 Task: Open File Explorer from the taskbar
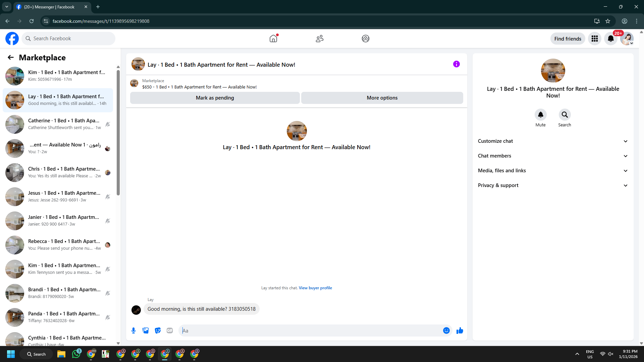click(61, 354)
